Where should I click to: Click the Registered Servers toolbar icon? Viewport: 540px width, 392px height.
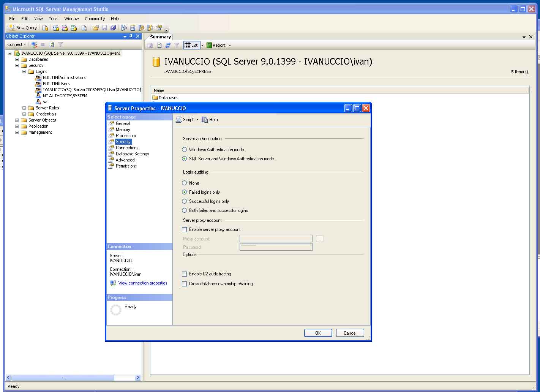[124, 28]
